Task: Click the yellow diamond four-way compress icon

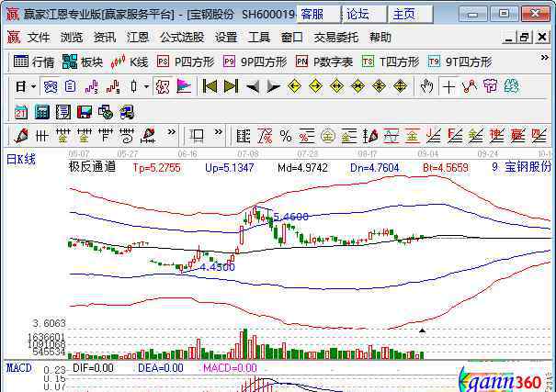Action: tap(379, 86)
